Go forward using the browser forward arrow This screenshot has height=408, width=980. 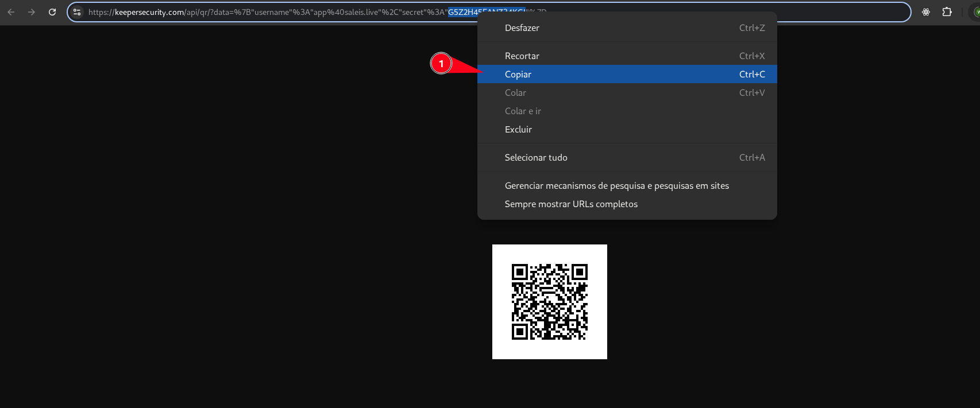32,12
